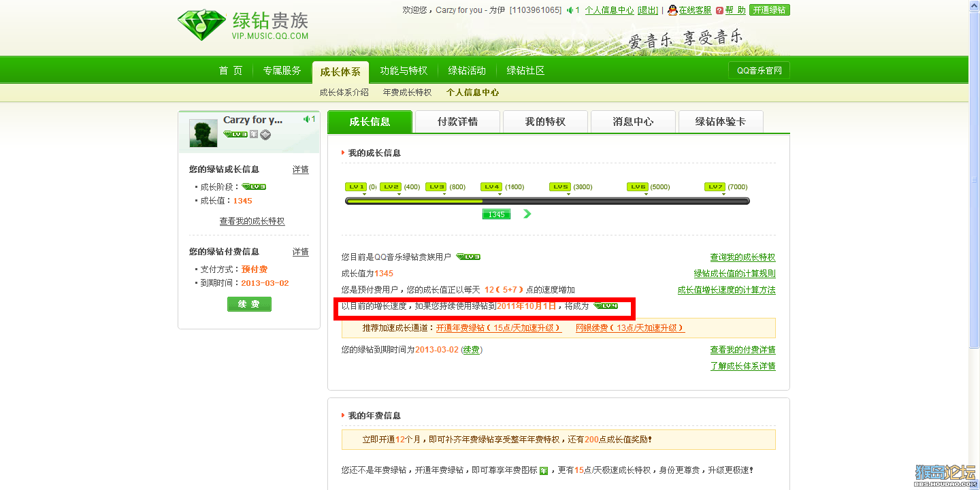Click the speaker level icon in welcome bar
The height and width of the screenshot is (490, 980).
point(570,10)
